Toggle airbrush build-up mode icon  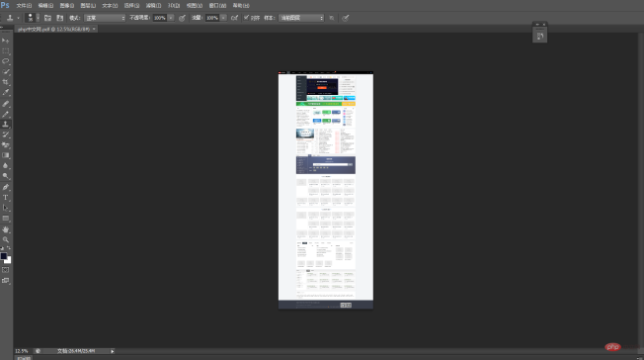pyautogui.click(x=234, y=18)
